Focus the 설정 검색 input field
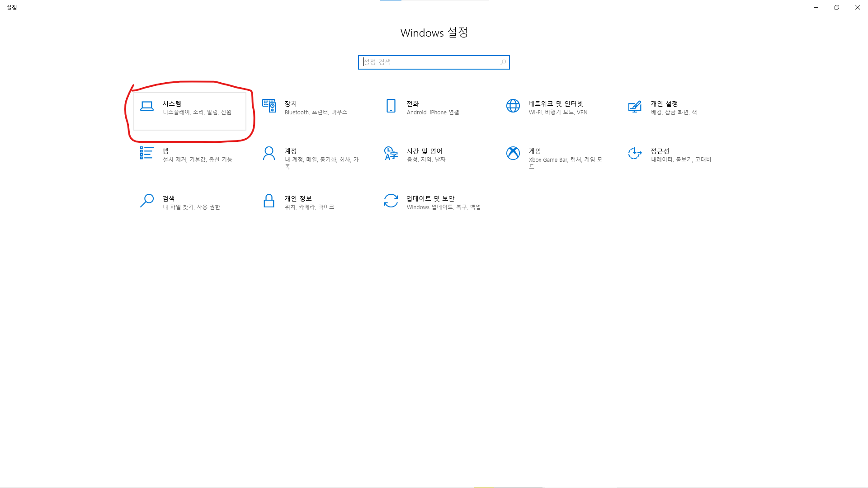Image resolution: width=868 pixels, height=488 pixels. coord(434,62)
